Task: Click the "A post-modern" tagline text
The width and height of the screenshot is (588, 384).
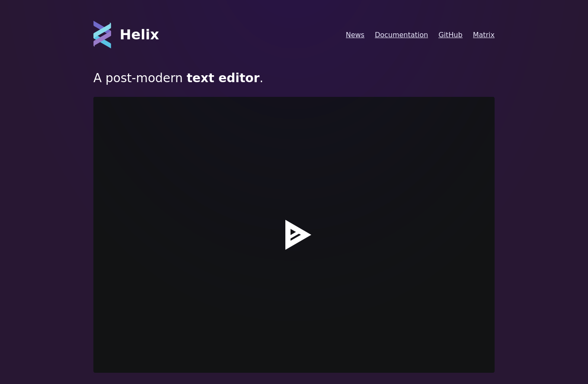Action: [x=138, y=78]
